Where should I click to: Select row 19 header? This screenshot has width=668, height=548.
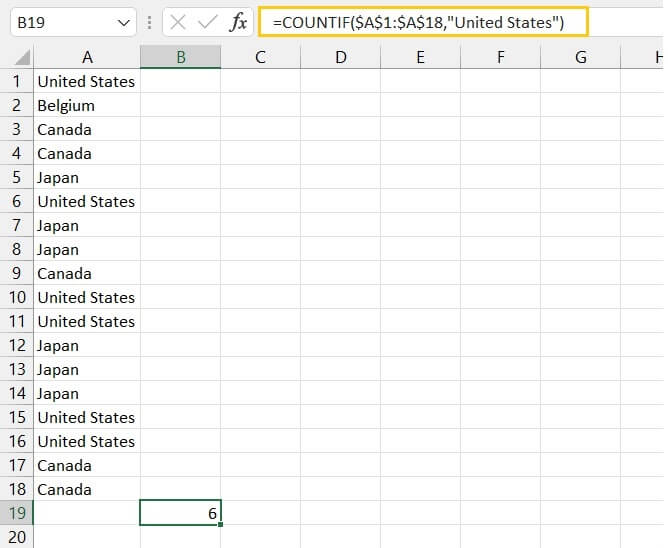coord(17,513)
